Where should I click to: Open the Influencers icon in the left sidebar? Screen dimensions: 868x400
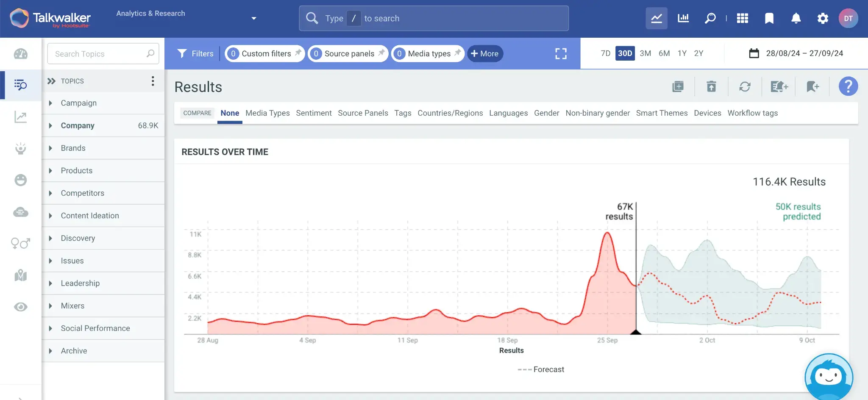pos(21,149)
